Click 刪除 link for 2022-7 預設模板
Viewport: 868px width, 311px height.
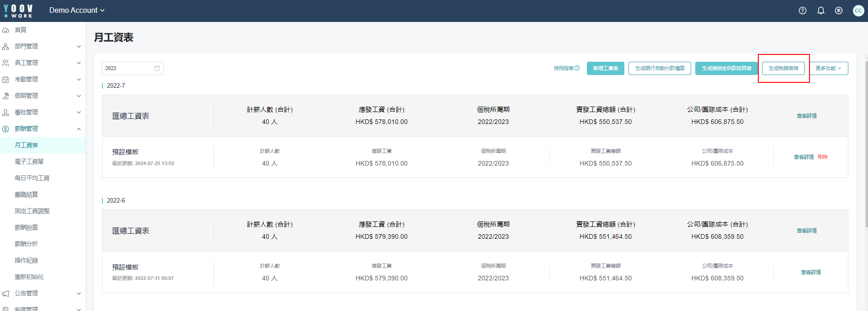click(x=823, y=157)
